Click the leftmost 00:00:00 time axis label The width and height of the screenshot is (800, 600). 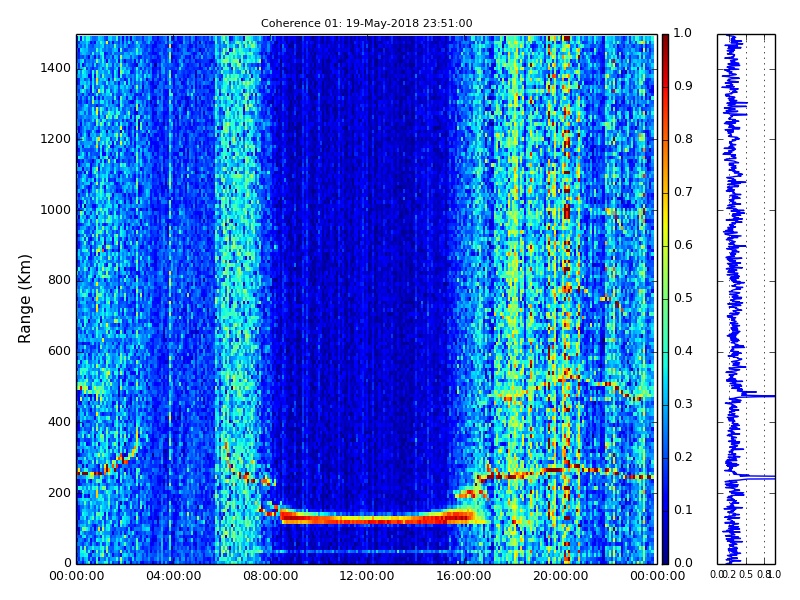[x=77, y=576]
